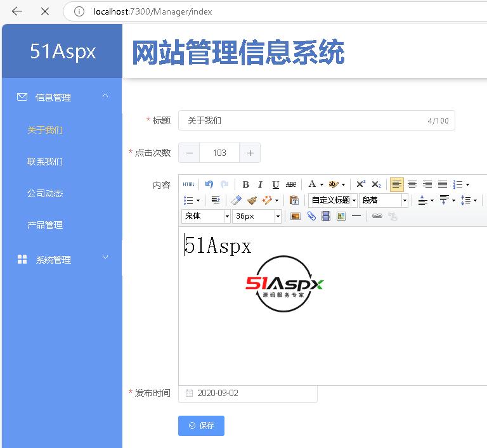This screenshot has width=487, height=448.
Task: Toggle italic formatting
Action: [x=260, y=184]
